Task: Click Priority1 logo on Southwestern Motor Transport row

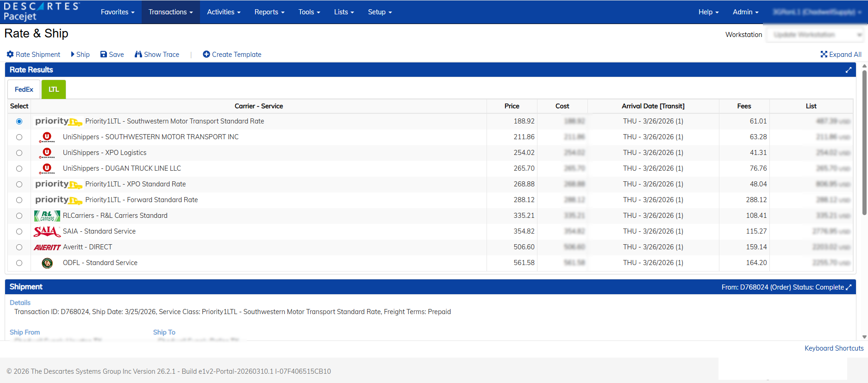Action: (59, 121)
